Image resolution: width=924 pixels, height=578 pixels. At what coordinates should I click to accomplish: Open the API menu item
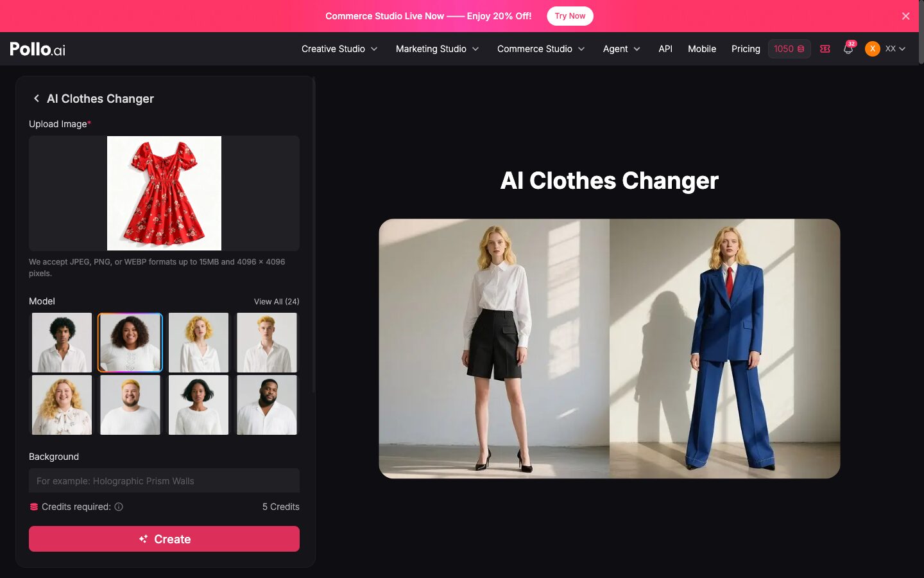tap(665, 49)
